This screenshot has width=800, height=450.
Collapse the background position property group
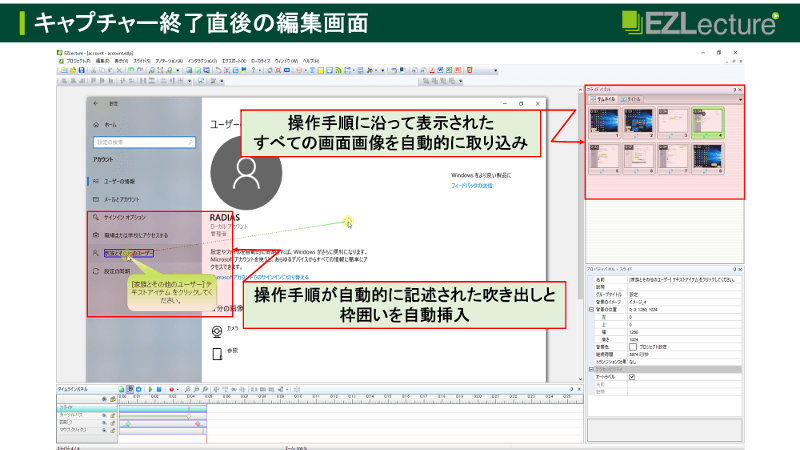click(x=590, y=310)
